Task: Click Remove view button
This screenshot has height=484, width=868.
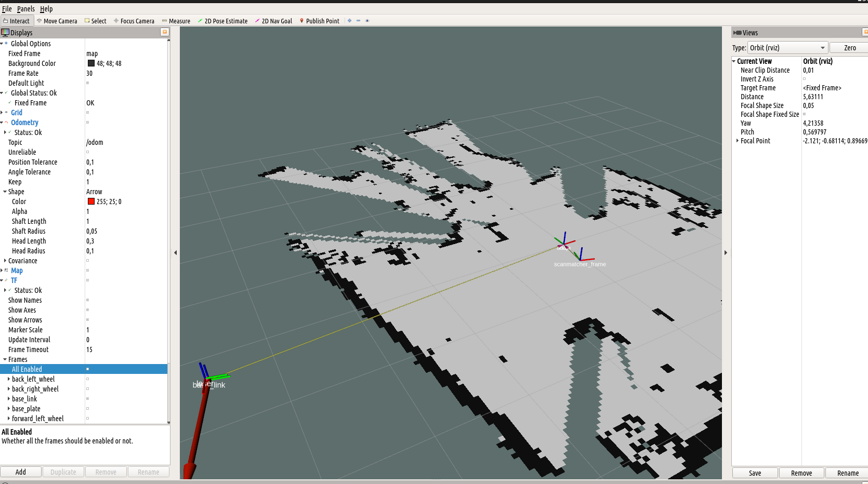Action: click(801, 473)
